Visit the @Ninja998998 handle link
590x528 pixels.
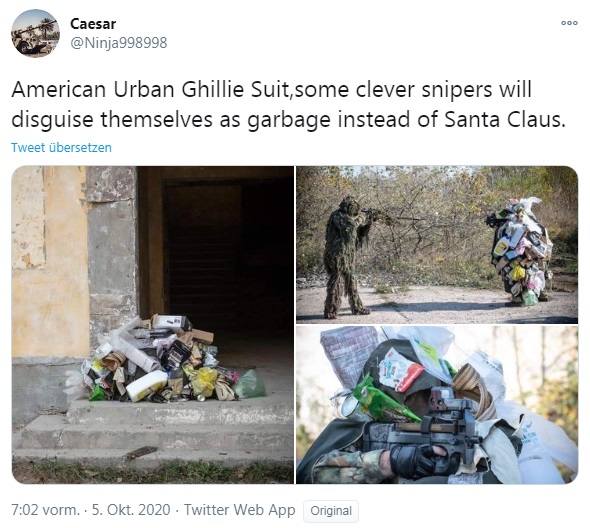(x=119, y=43)
